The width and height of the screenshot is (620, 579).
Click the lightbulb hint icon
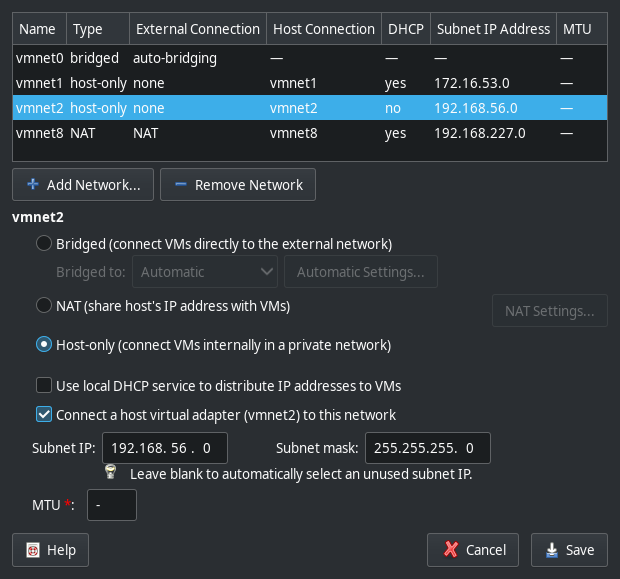click(110, 471)
